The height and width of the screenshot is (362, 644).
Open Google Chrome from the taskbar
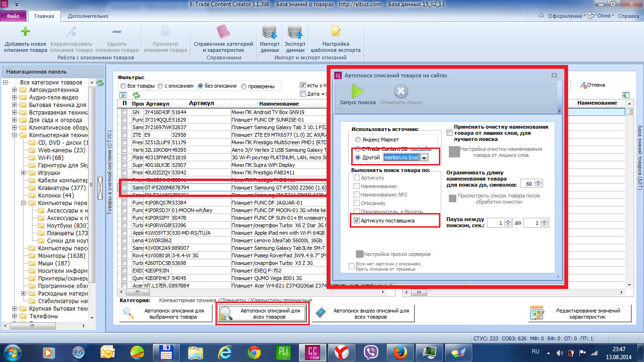[255, 352]
